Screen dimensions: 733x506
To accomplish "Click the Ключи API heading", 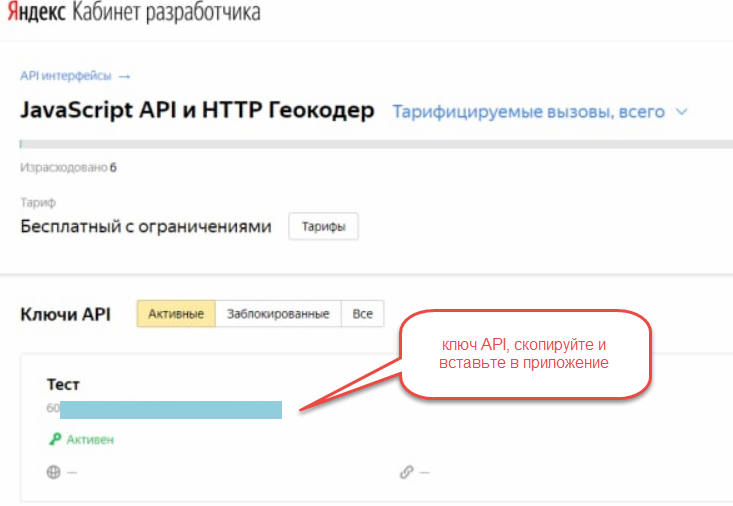I will [x=65, y=314].
